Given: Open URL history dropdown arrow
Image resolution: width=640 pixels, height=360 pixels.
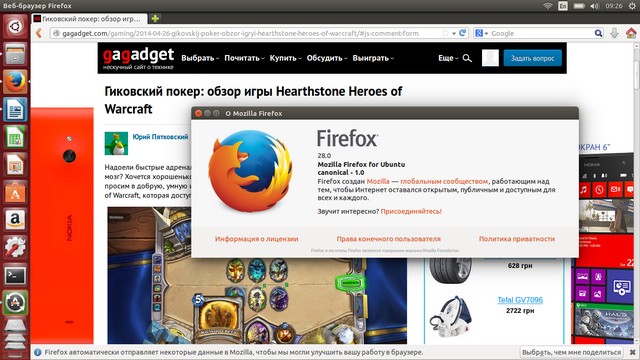Looking at the screenshot, I should coord(454,33).
